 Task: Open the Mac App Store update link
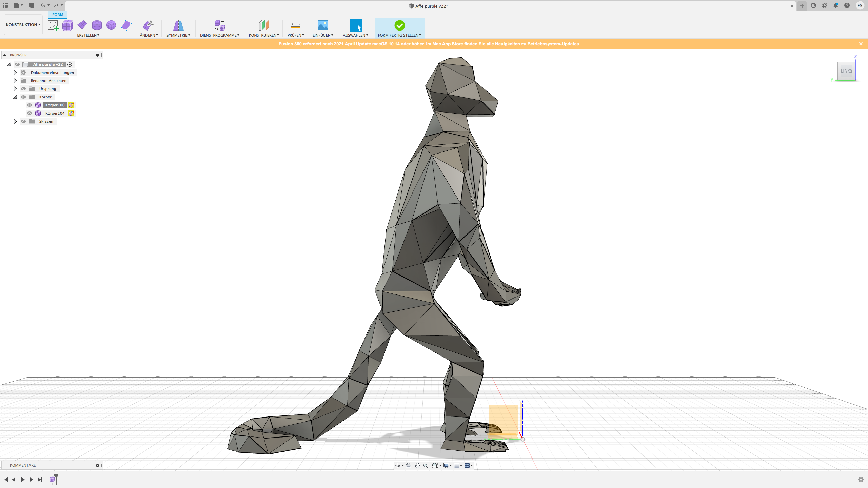[503, 44]
